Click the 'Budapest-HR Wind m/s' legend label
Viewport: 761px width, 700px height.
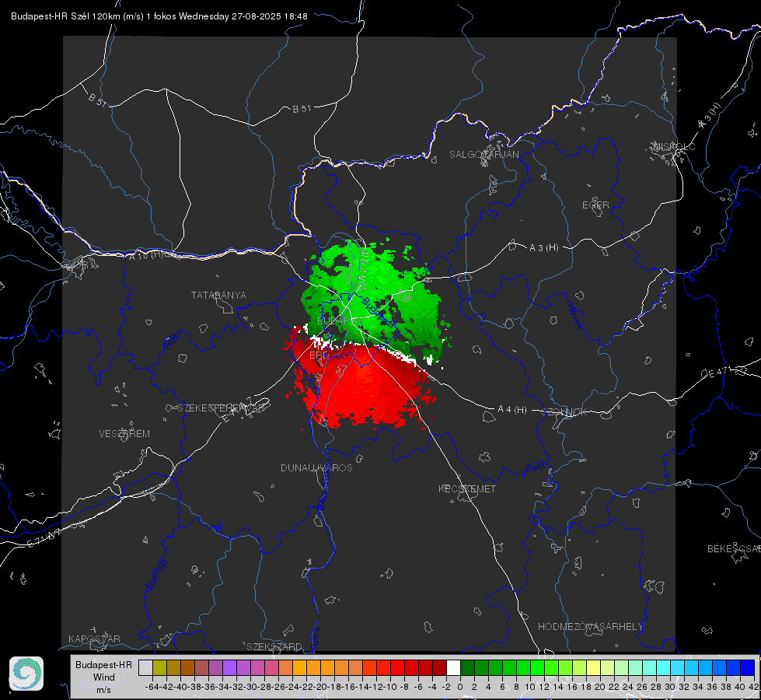click(x=103, y=677)
